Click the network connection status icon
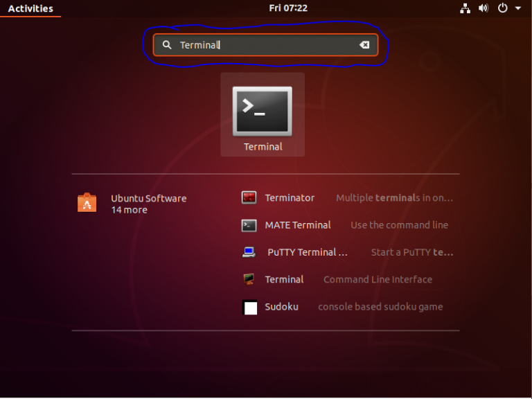The height and width of the screenshot is (399, 532). tap(465, 8)
